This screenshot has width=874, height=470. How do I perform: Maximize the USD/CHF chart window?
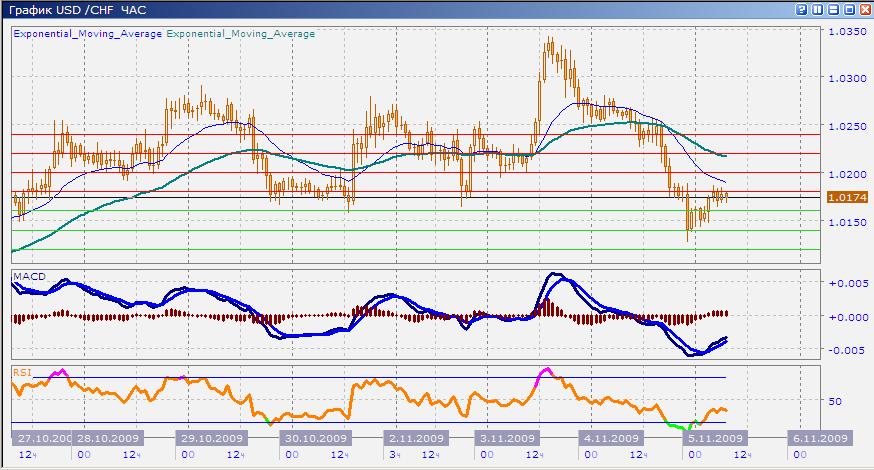click(849, 9)
